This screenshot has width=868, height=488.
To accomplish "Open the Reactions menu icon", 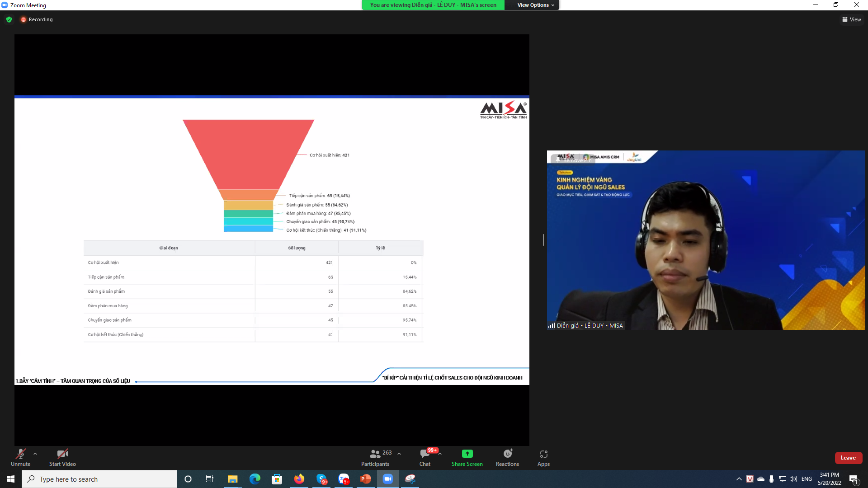I will coord(507,454).
